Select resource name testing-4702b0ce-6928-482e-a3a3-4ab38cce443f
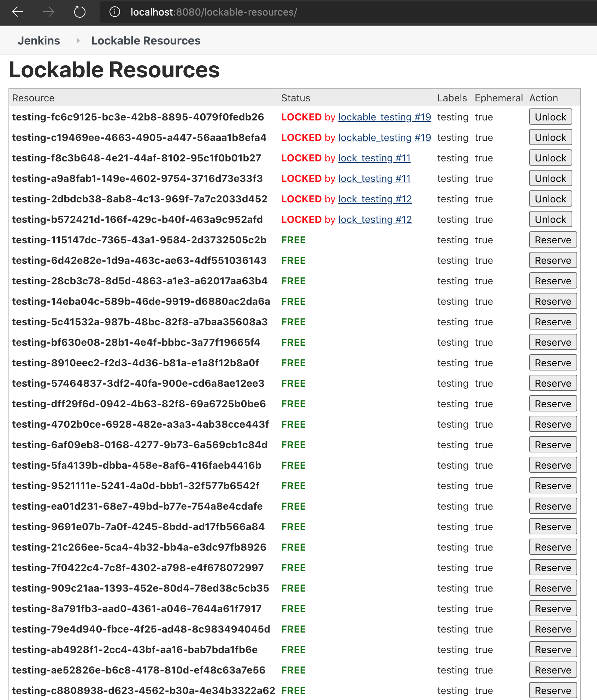597x700 pixels. (x=140, y=424)
